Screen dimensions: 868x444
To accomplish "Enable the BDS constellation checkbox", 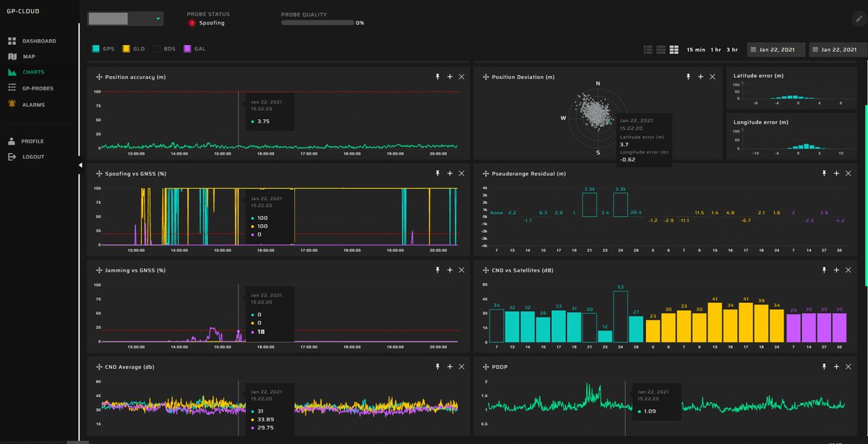I will click(x=158, y=49).
